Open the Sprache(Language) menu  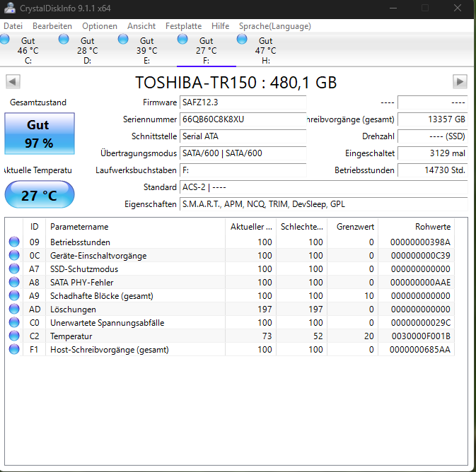coord(274,26)
